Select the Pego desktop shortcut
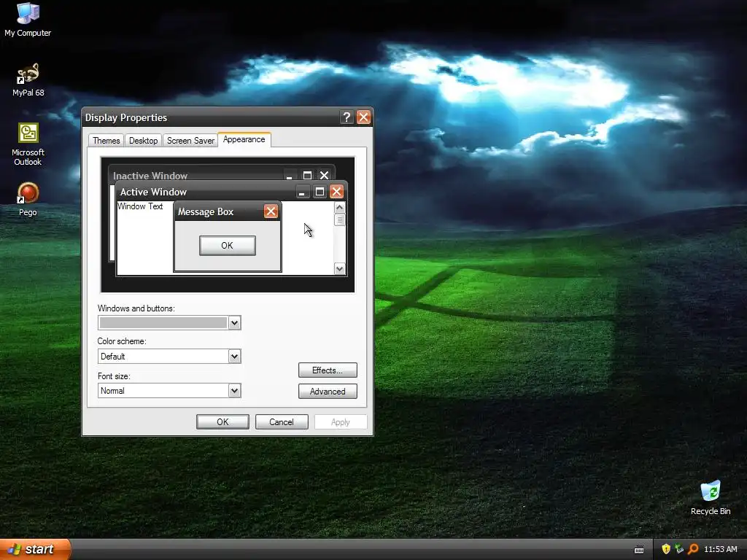Image resolution: width=747 pixels, height=560 pixels. coord(28,199)
